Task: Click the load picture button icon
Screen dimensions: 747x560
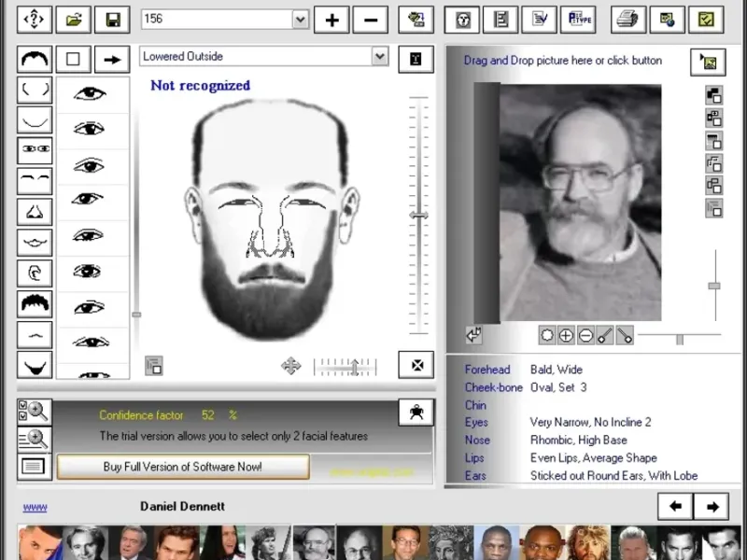Action: click(708, 63)
